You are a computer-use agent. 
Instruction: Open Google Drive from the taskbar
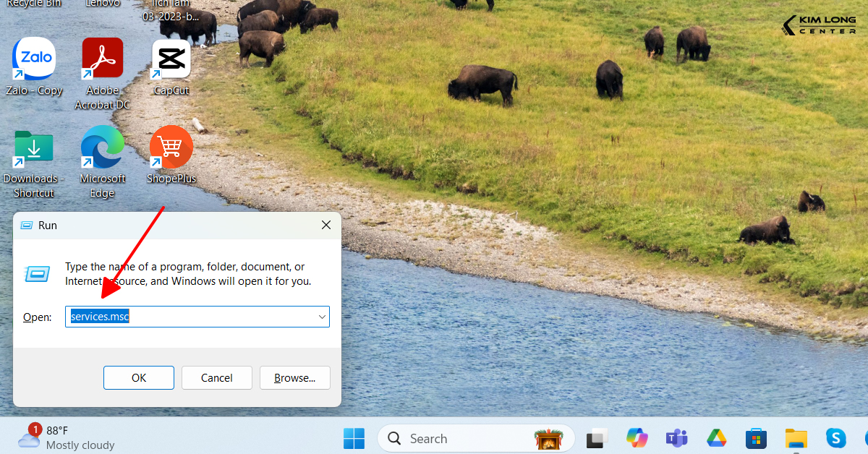coord(716,438)
